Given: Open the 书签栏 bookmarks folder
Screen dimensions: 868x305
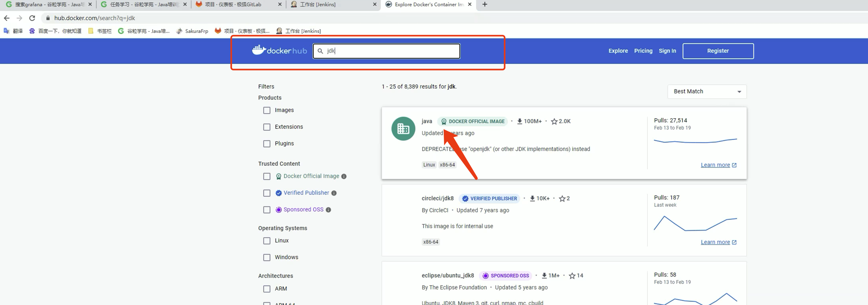Looking at the screenshot, I should 100,31.
